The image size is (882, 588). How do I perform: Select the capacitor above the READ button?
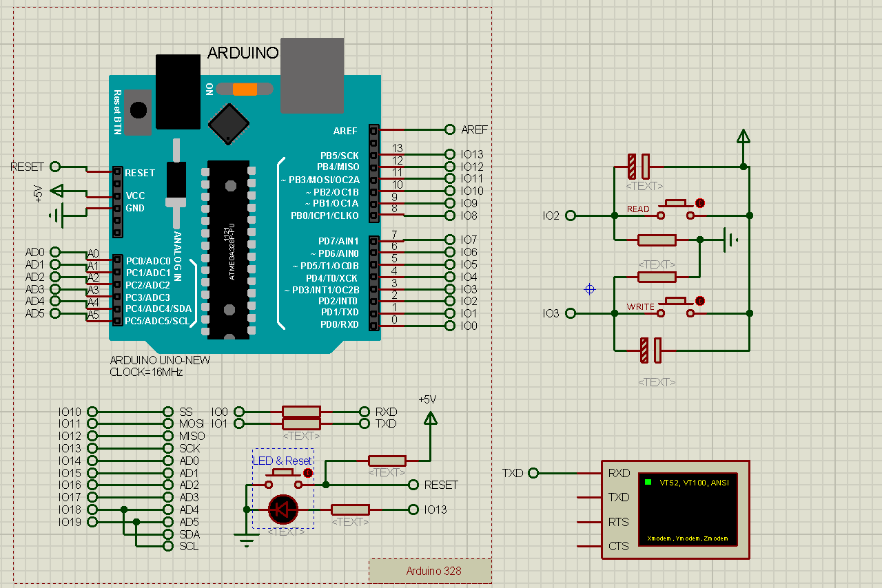pyautogui.click(x=639, y=166)
